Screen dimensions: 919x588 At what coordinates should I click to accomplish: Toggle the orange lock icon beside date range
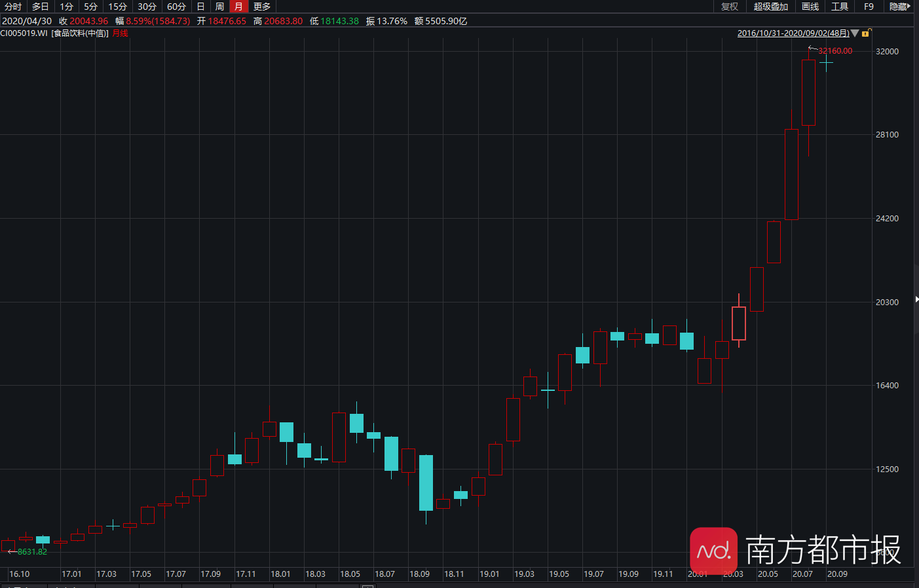click(865, 33)
